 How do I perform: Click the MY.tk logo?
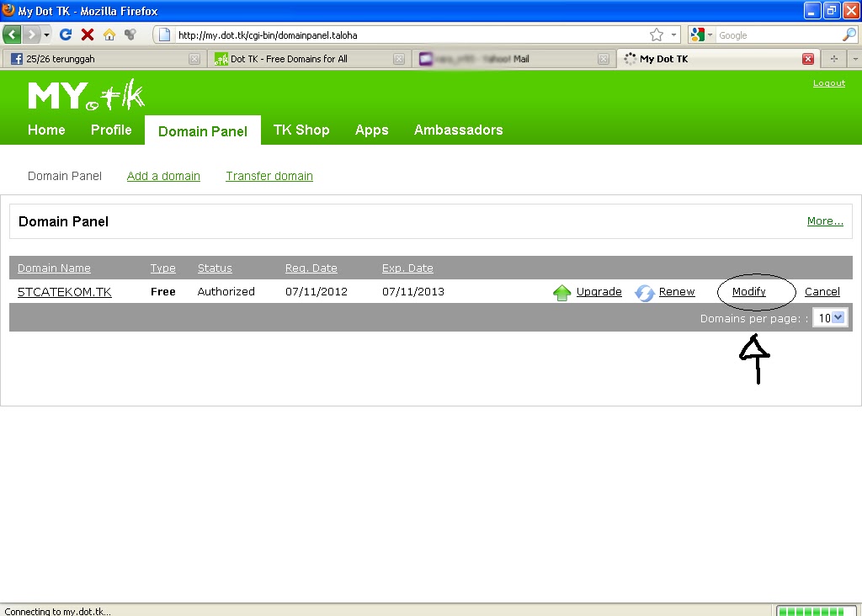[87, 94]
